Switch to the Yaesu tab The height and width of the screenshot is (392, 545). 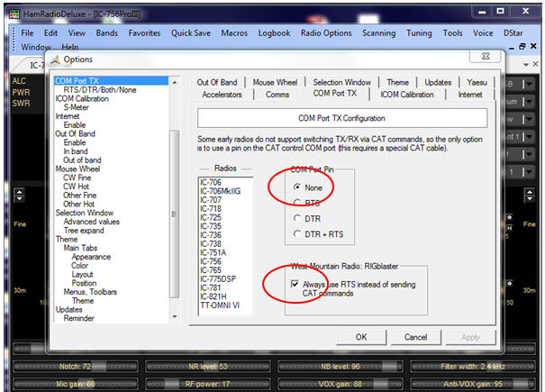(477, 82)
